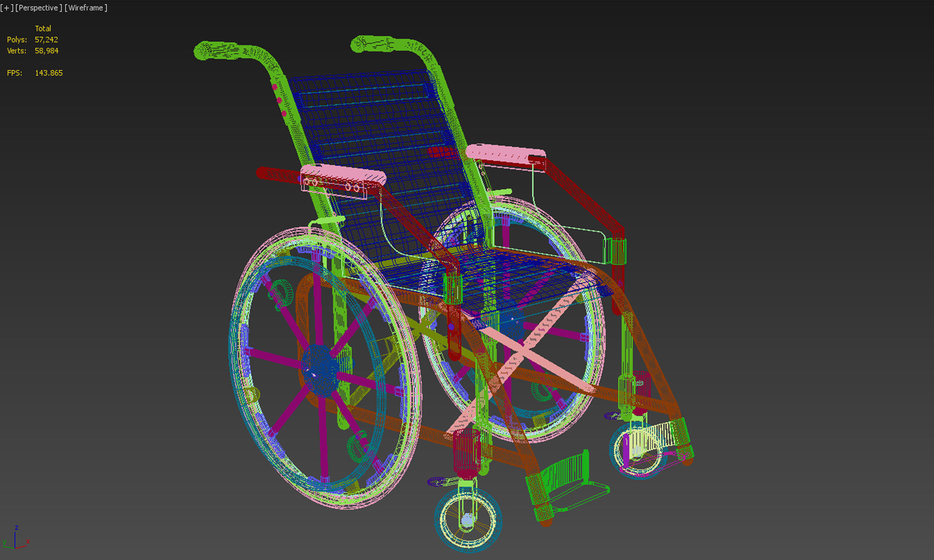Click the FPS value 143.865
The image size is (934, 560).
click(49, 73)
